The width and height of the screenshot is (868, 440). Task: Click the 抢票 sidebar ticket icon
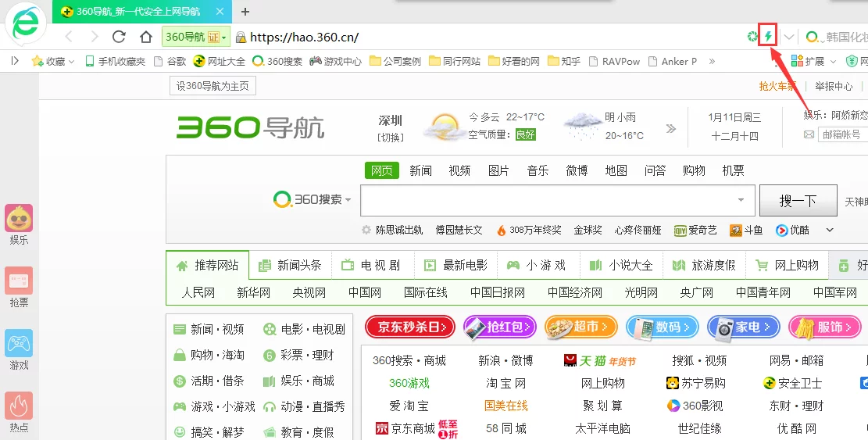pos(19,280)
